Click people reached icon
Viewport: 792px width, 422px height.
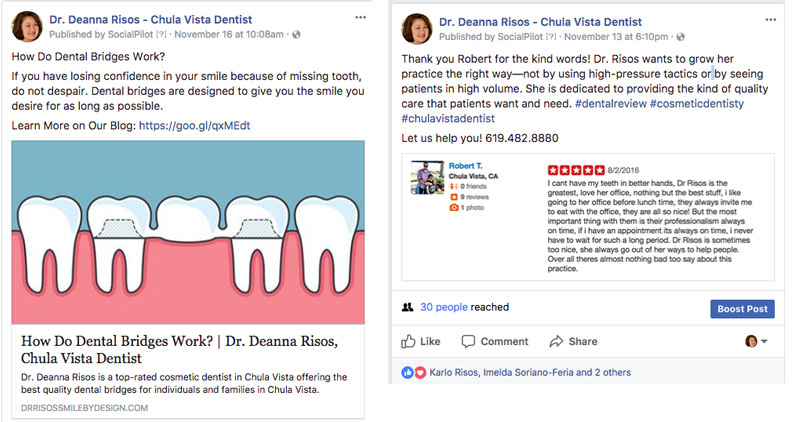pyautogui.click(x=408, y=307)
